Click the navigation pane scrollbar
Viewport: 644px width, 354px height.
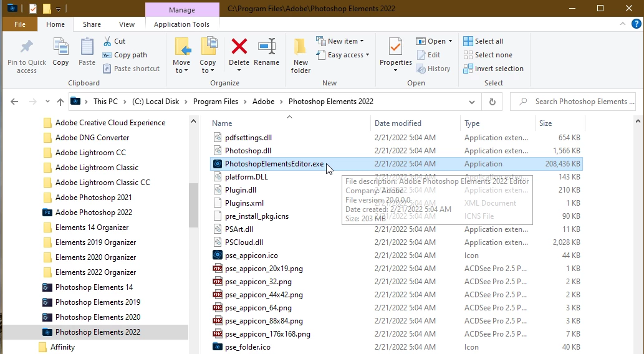point(193,204)
